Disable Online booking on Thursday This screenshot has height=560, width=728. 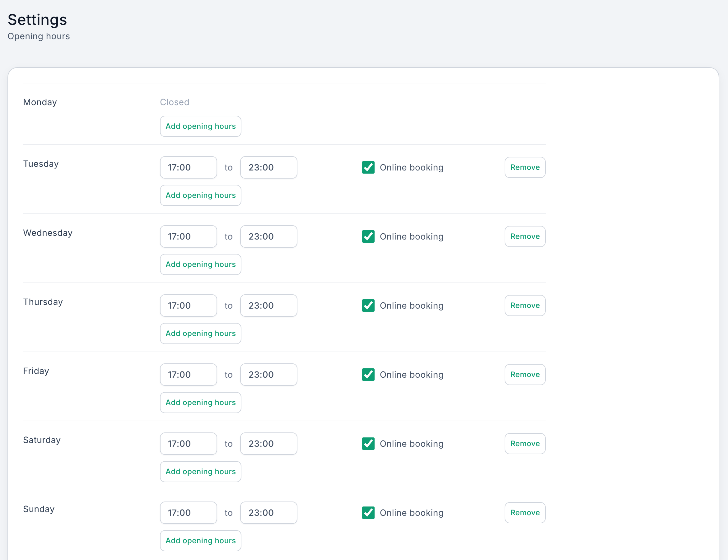(x=368, y=305)
